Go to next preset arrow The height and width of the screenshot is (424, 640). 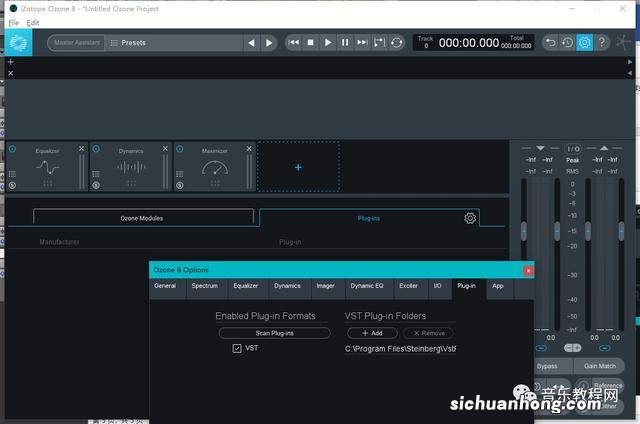(x=269, y=42)
